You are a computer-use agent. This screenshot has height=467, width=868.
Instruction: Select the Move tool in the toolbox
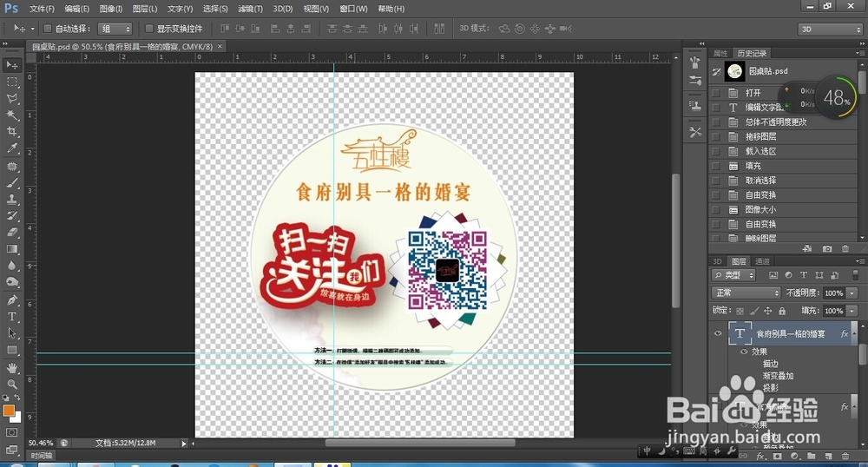point(11,65)
